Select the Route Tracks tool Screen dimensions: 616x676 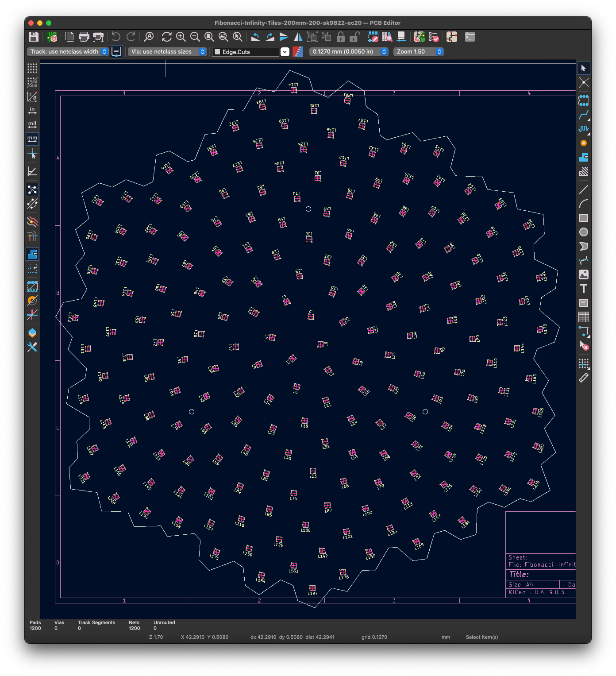(584, 115)
